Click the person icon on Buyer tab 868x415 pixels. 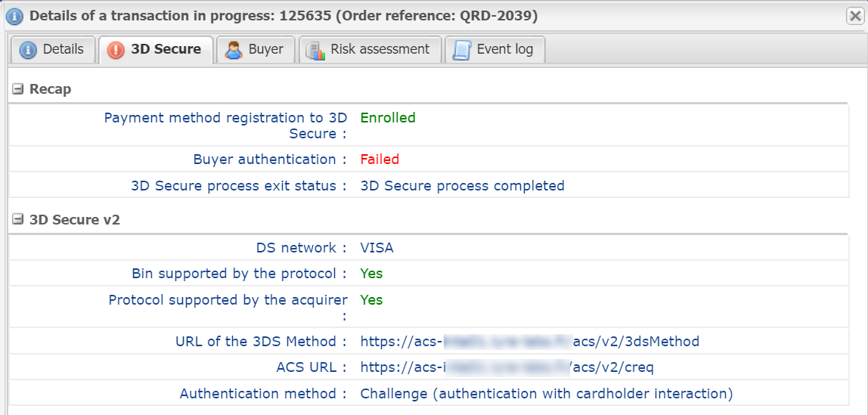click(234, 50)
